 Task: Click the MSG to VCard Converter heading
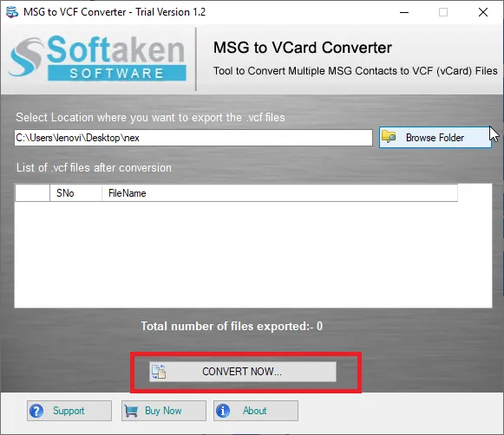click(x=303, y=48)
